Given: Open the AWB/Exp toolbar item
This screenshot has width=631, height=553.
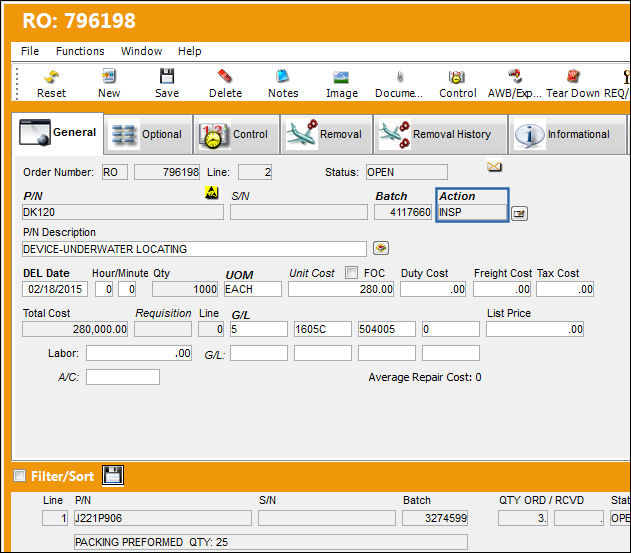Looking at the screenshot, I should pyautogui.click(x=515, y=84).
